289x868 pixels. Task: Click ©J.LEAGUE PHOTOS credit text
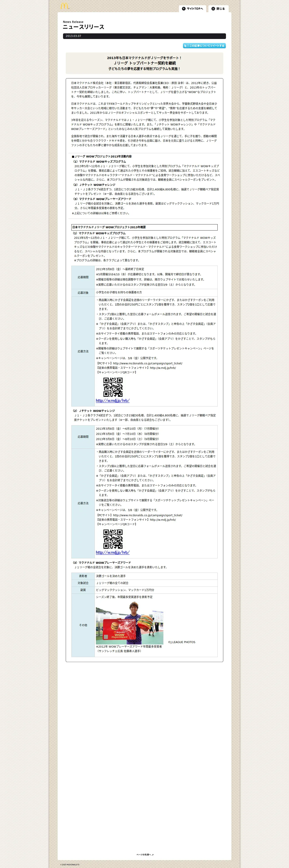[x=182, y=642]
